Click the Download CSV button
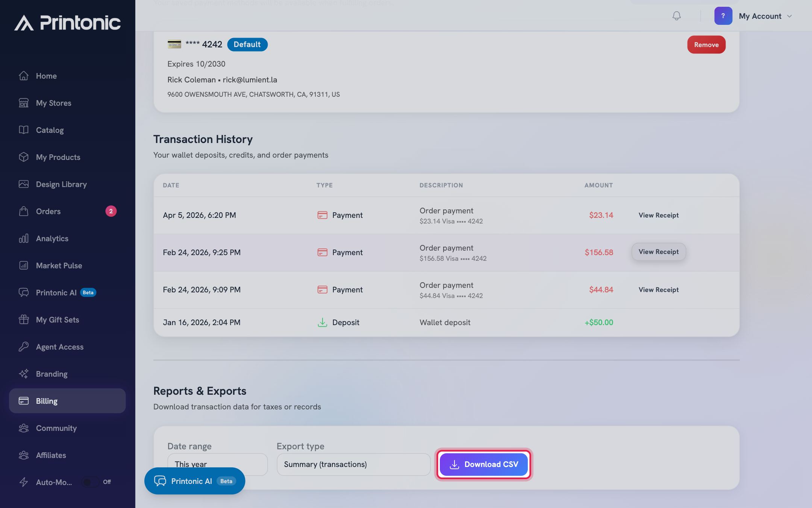Viewport: 812px width, 508px height. (483, 464)
